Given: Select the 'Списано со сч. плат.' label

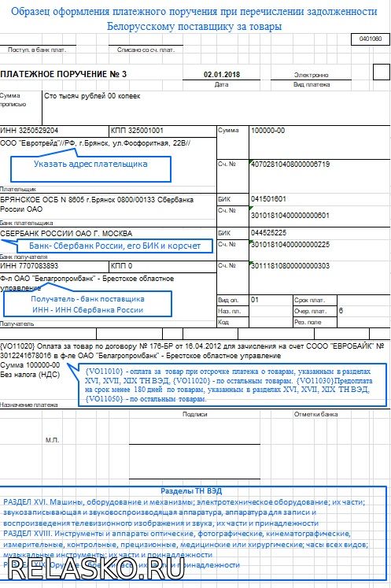Looking at the screenshot, I should pyautogui.click(x=146, y=50).
